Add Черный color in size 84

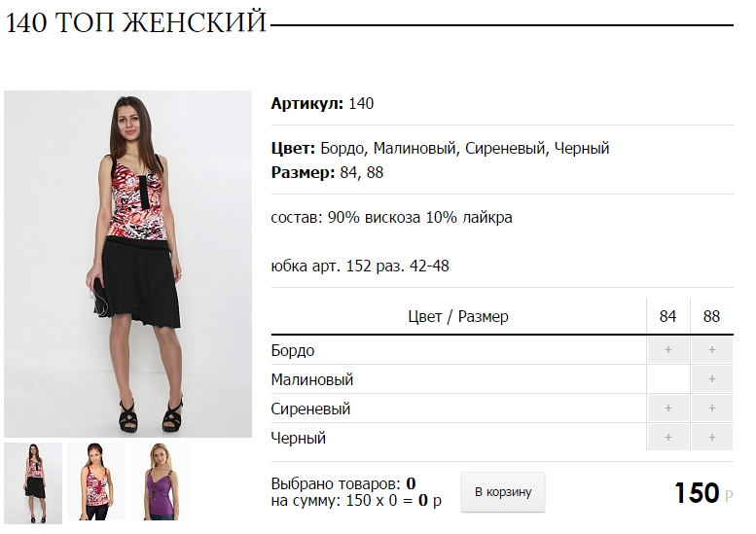click(x=667, y=438)
